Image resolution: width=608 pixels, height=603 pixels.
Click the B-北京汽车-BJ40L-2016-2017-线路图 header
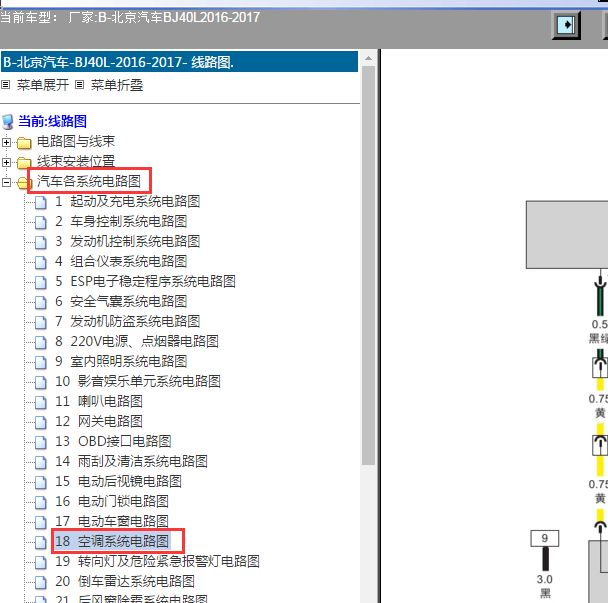[179, 62]
